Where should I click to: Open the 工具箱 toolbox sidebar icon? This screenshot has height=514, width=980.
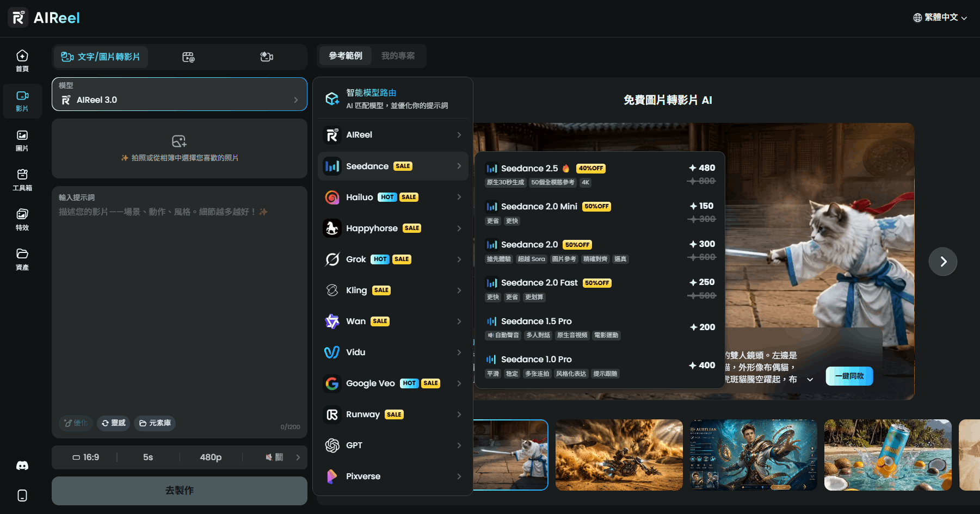pos(22,180)
